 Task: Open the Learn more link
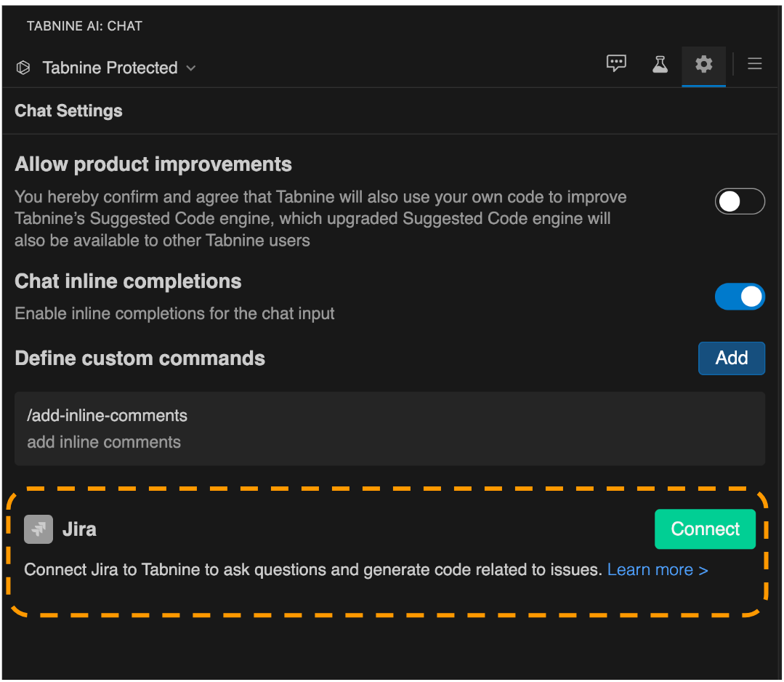658,570
